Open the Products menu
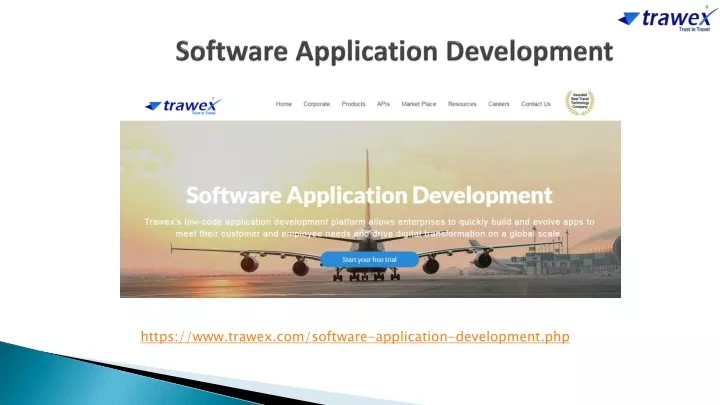The width and height of the screenshot is (720, 405). pos(353,104)
